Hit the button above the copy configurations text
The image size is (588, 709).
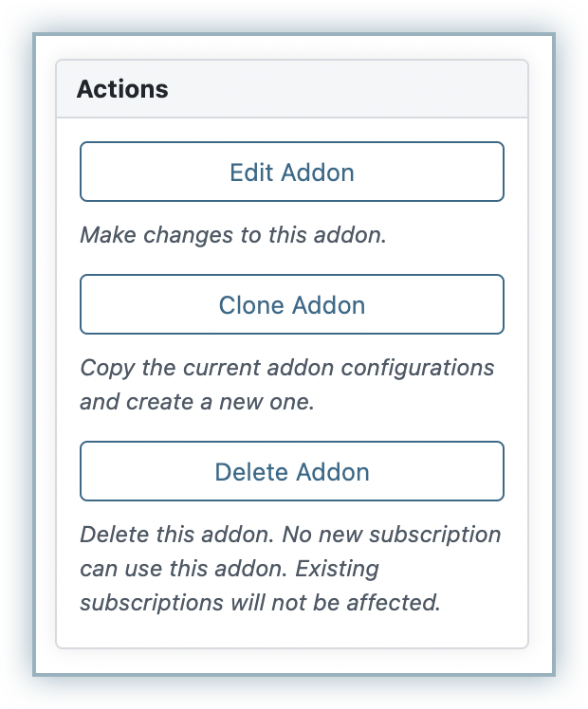tap(291, 305)
